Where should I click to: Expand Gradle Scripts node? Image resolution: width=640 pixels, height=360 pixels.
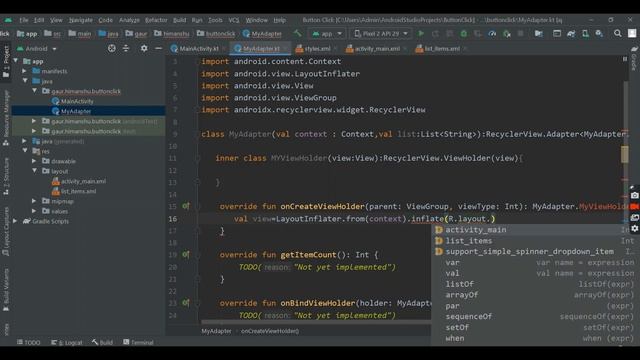point(15,221)
